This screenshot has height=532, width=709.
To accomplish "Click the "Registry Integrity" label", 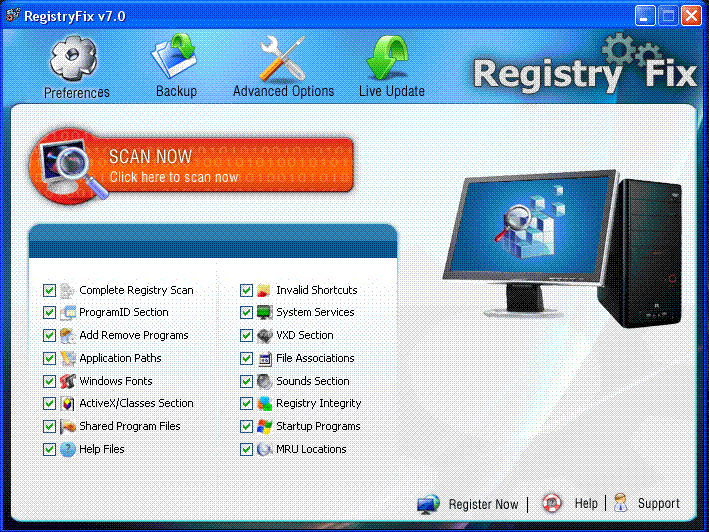I will (x=318, y=404).
